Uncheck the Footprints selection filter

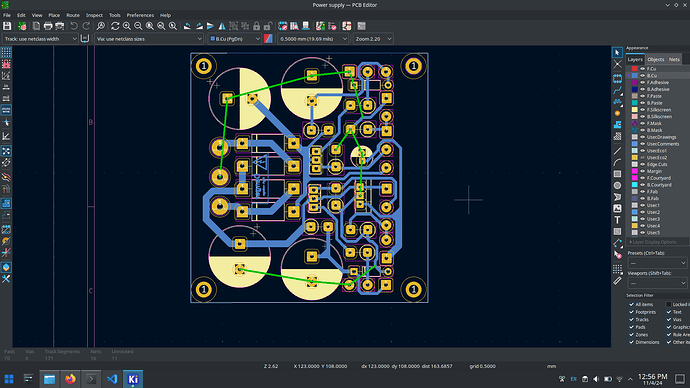coord(631,312)
